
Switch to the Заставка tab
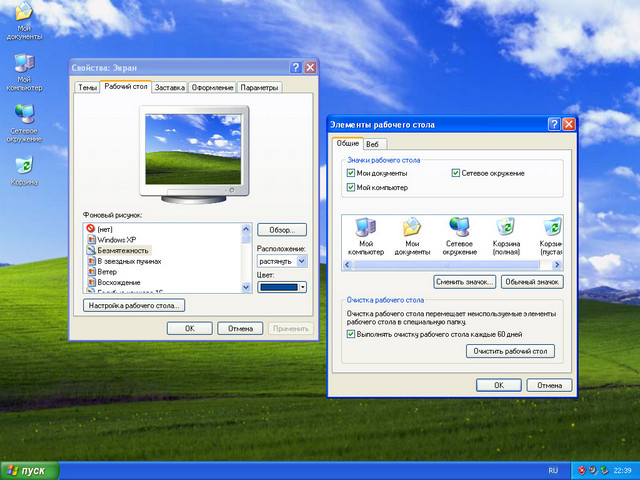[170, 88]
